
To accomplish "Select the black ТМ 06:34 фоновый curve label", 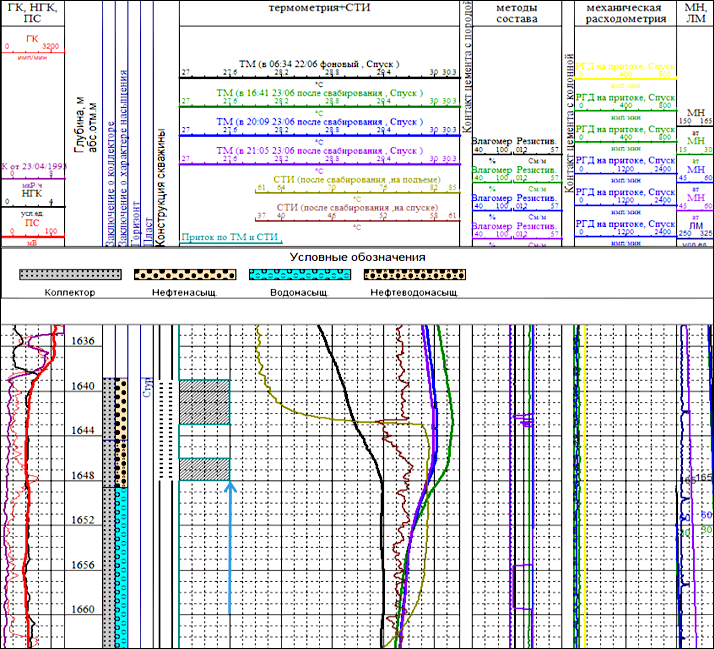I will [318, 64].
